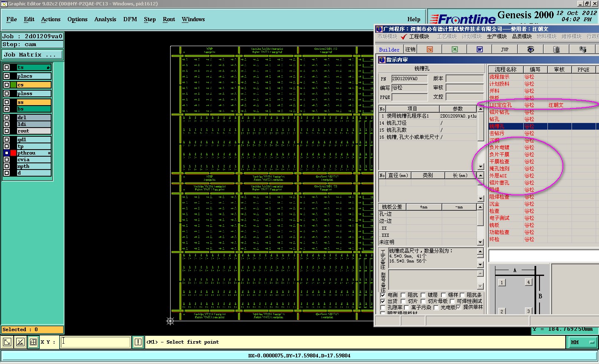
Task: Click the first coordinate mode icon bottom left
Action: click(x=7, y=342)
